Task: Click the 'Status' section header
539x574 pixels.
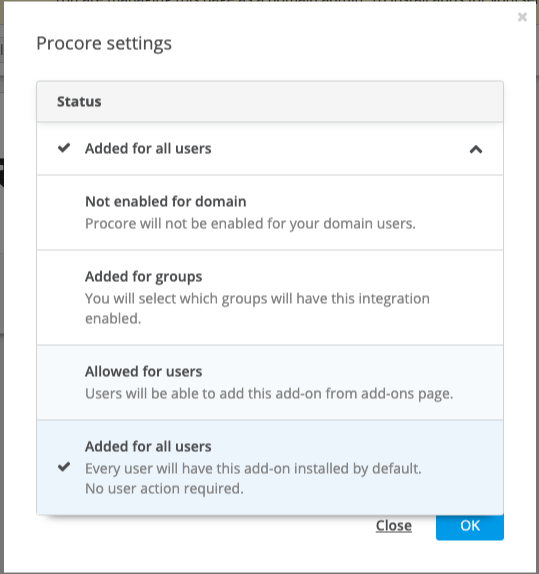Action: [270, 101]
